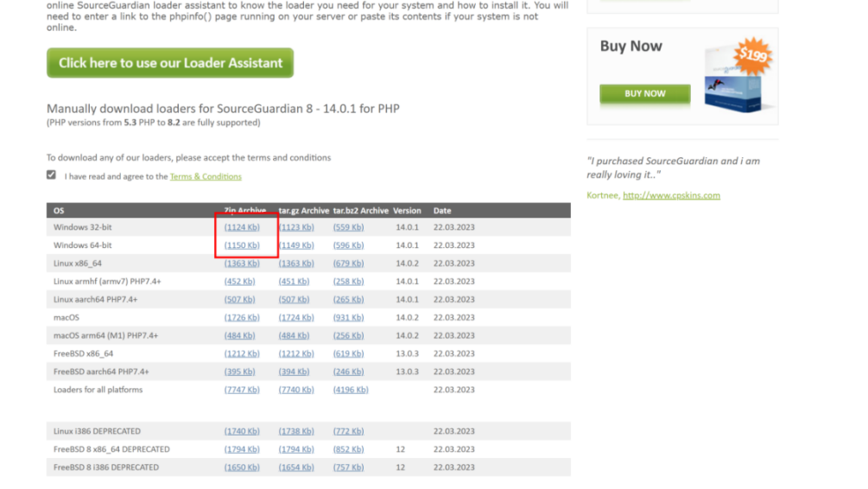
Task: Download Windows 64-bit tar.bz2 (596 Kb)
Action: tap(348, 245)
